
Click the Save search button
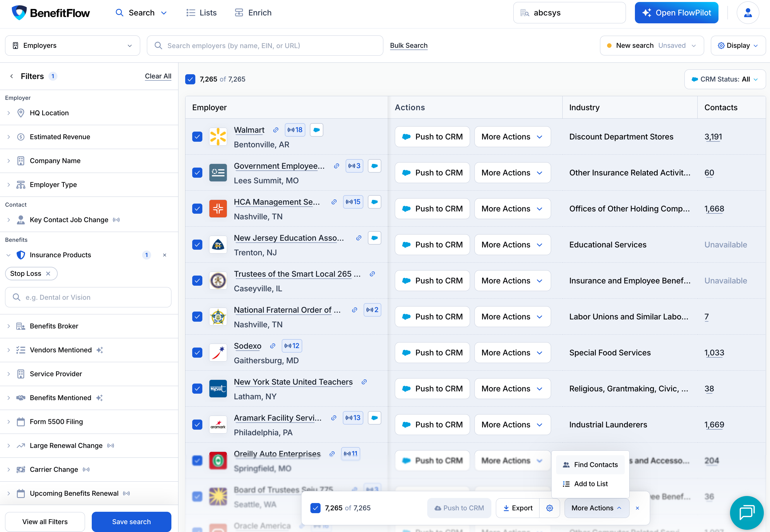coord(131,522)
